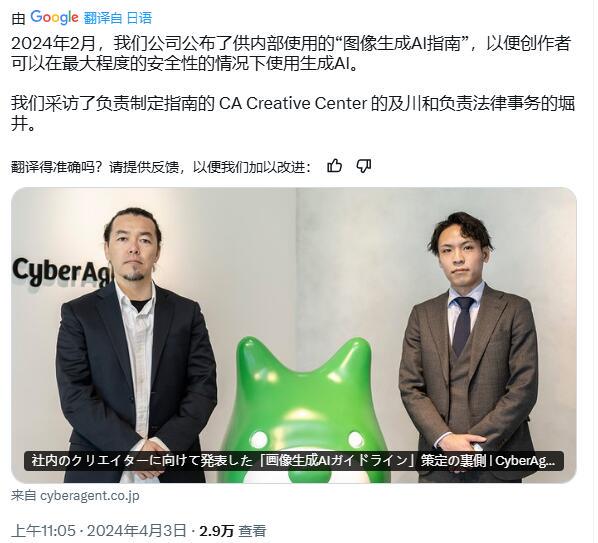Click the man in dark jacket
Viewport: 598px width, 543px height.
(135, 345)
